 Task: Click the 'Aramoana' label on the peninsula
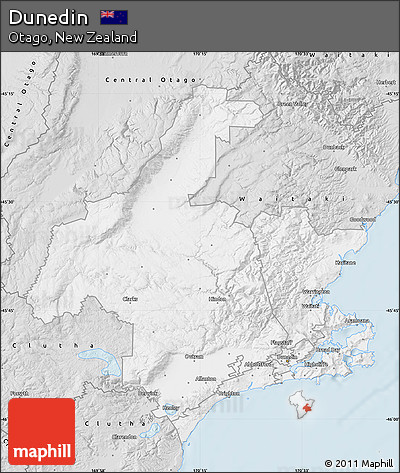(x=356, y=321)
